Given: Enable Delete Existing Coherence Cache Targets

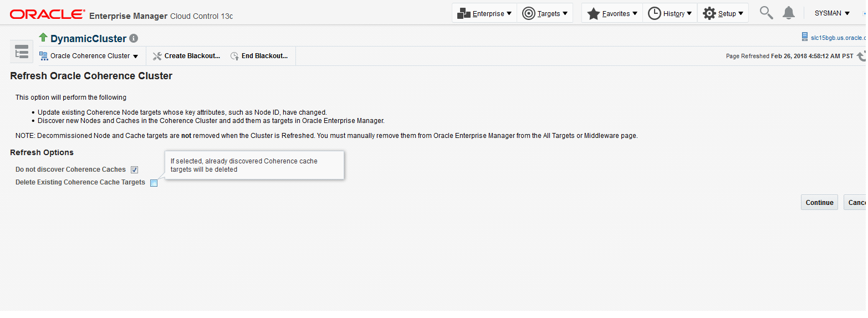Looking at the screenshot, I should click(154, 183).
